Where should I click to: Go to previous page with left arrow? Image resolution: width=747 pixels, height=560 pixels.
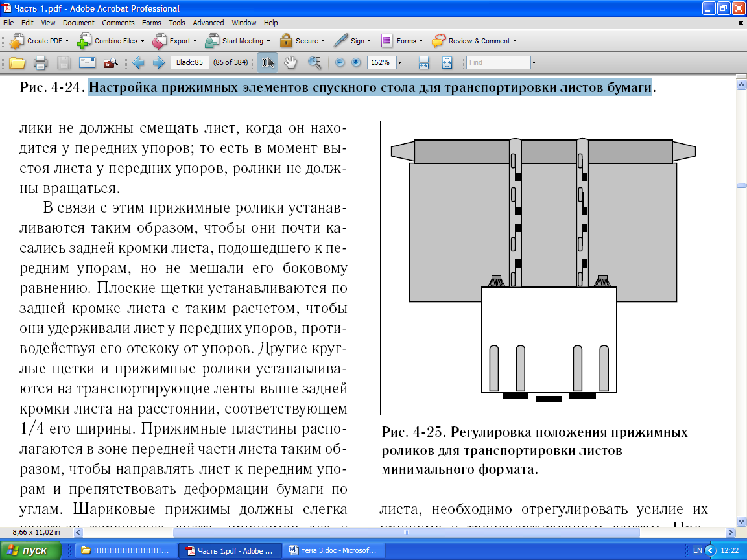138,62
